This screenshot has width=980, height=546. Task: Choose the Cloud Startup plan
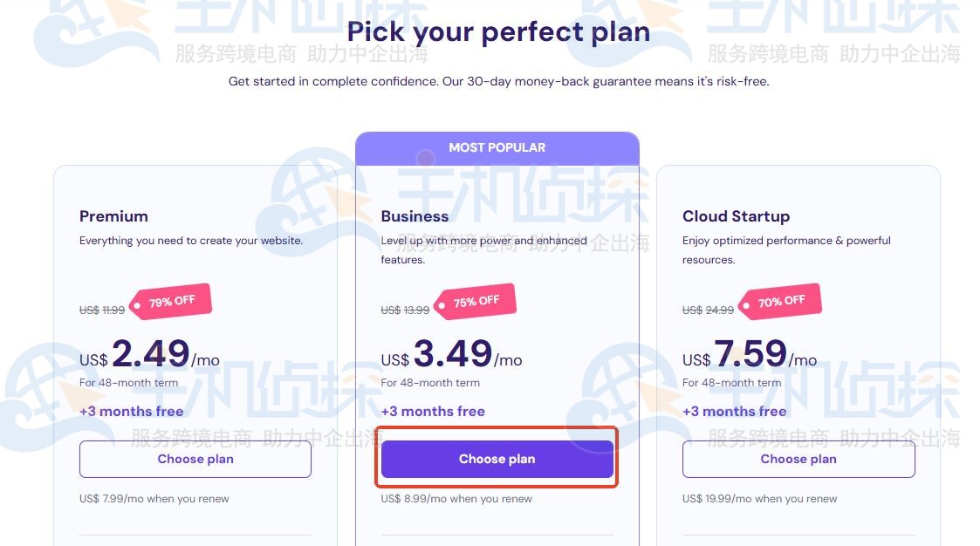tap(798, 459)
